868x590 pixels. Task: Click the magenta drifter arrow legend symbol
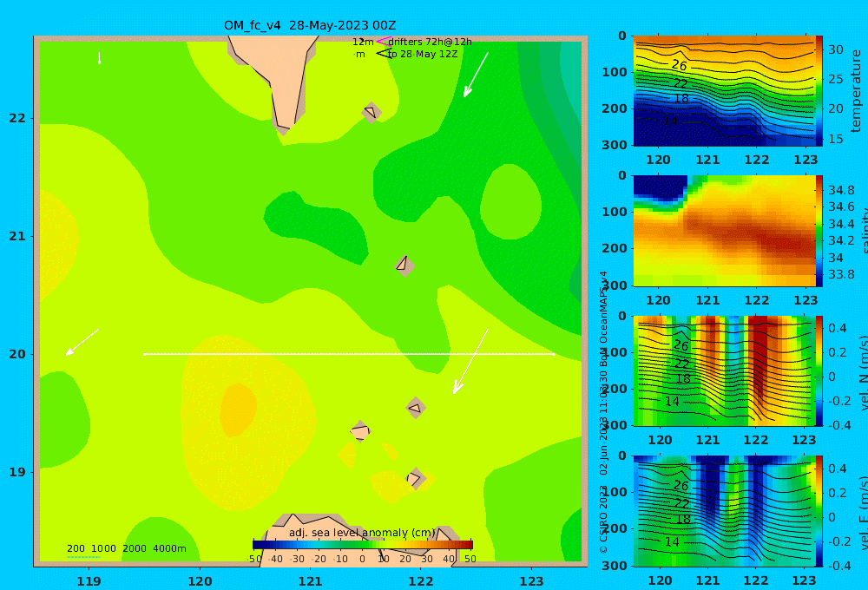tap(384, 42)
